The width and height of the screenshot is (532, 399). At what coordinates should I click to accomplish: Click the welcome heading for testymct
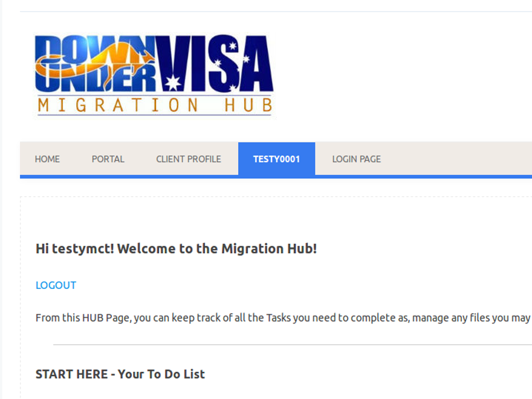176,248
